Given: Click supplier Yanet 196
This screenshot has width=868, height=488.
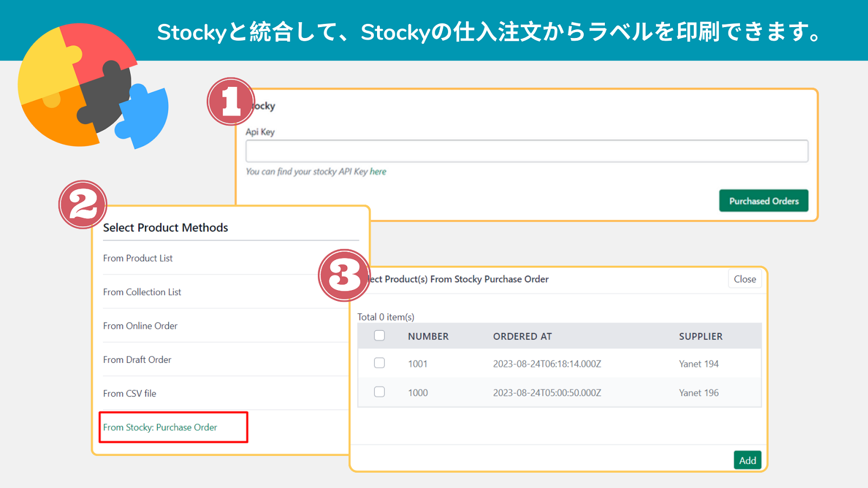Looking at the screenshot, I should coord(699,393).
